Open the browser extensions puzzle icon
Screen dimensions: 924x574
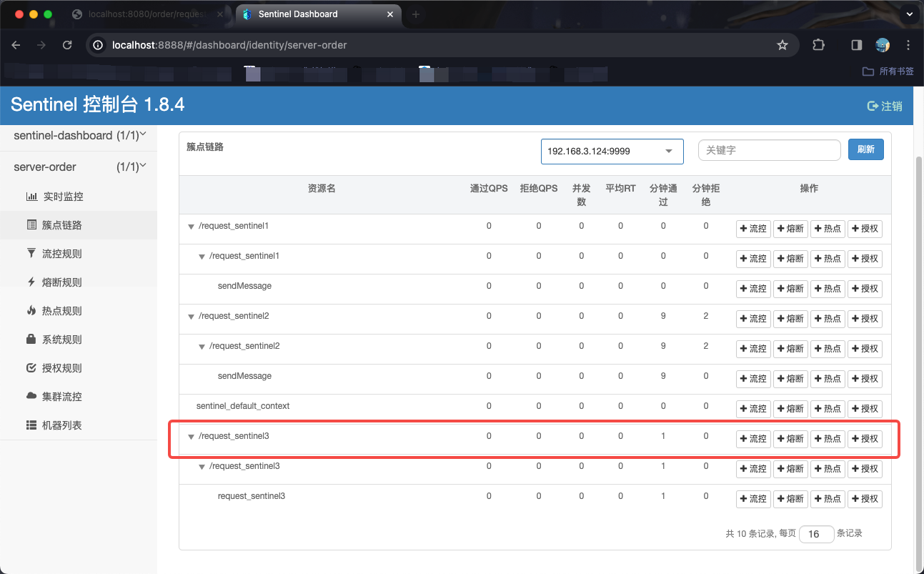click(819, 45)
